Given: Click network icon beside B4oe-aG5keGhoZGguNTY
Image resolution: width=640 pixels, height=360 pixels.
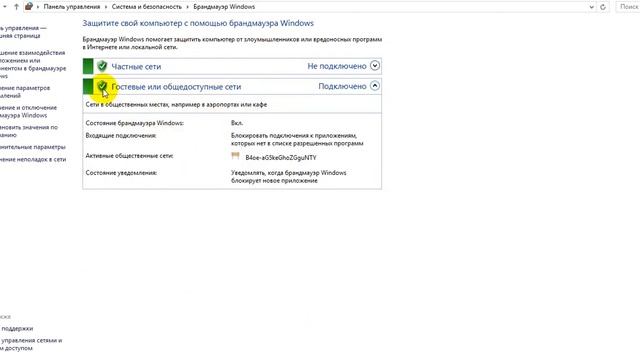Looking at the screenshot, I should click(x=235, y=156).
